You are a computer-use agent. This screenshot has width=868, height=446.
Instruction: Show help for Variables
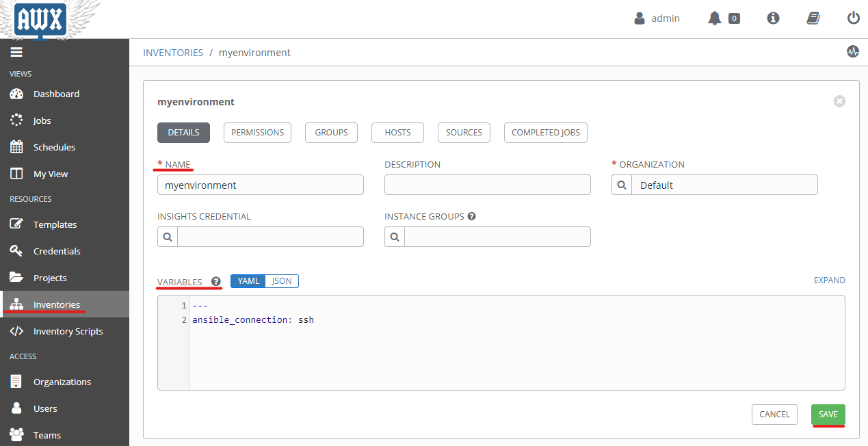[216, 281]
